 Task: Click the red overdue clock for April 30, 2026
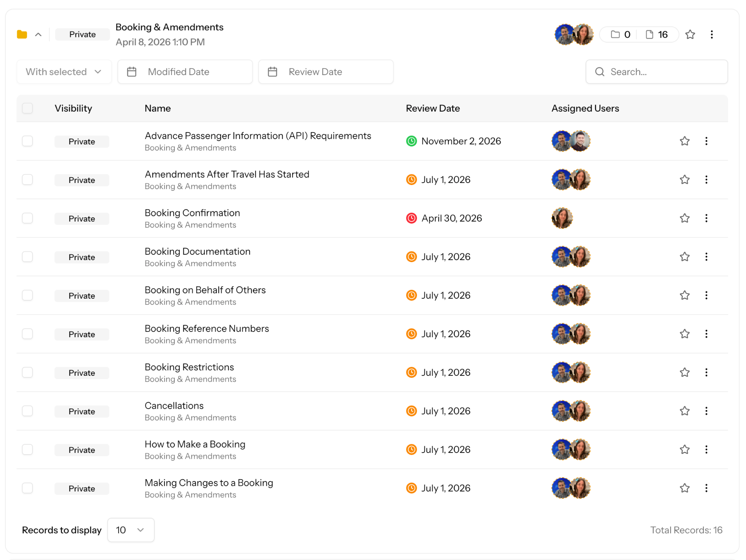pos(411,218)
